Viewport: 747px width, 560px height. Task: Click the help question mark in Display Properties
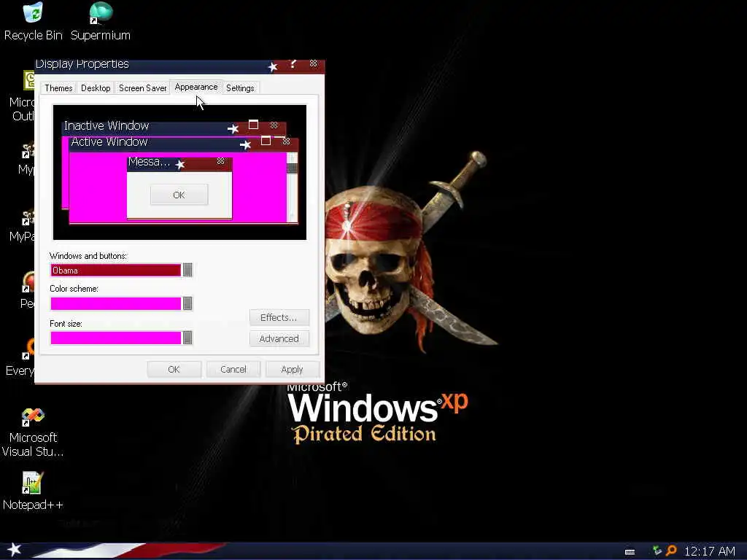pyautogui.click(x=293, y=64)
